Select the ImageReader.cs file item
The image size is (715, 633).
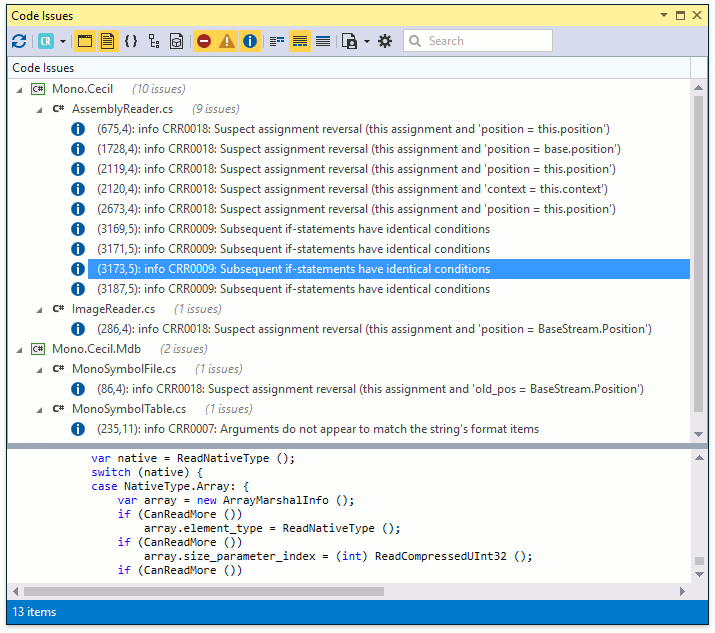tap(112, 309)
